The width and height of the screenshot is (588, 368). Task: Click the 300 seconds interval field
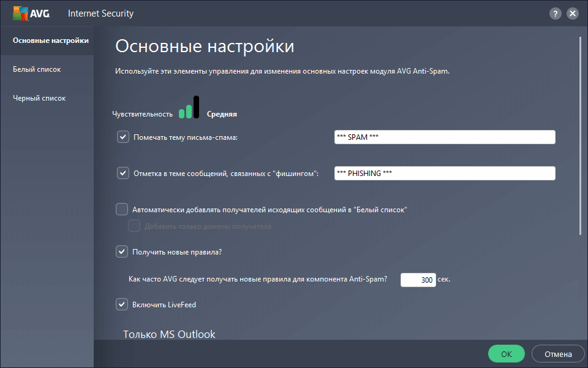coord(418,279)
